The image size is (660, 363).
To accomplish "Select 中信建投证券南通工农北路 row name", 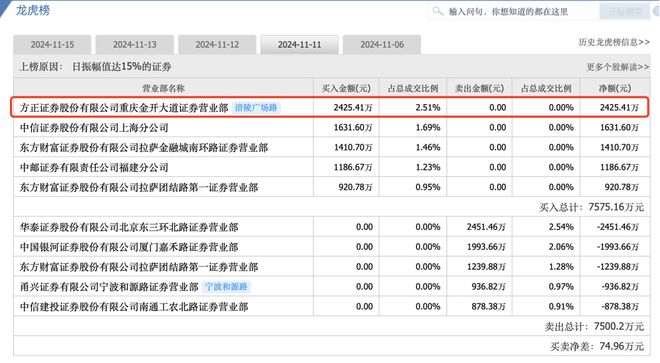I will (x=134, y=307).
